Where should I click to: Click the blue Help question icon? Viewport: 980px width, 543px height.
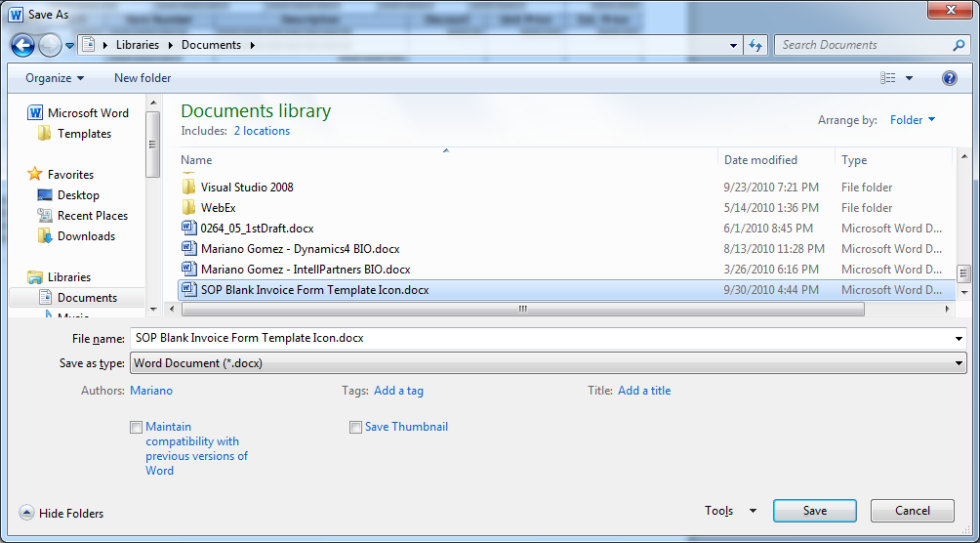pos(950,77)
